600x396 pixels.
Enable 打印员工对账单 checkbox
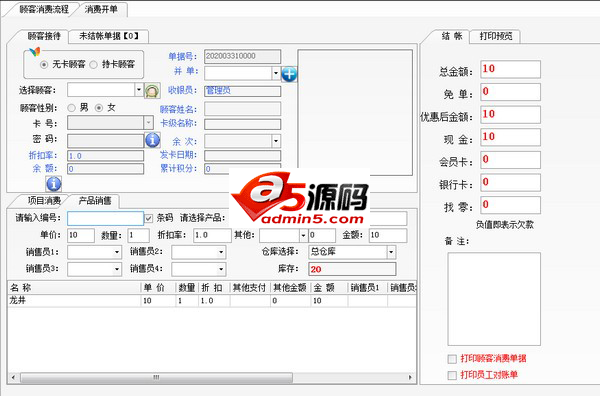coord(452,375)
